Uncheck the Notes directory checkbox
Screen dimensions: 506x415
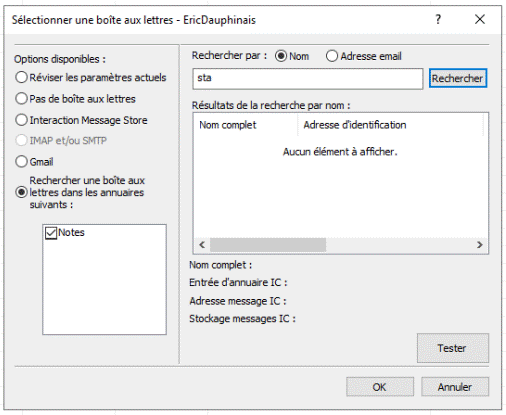(51, 233)
